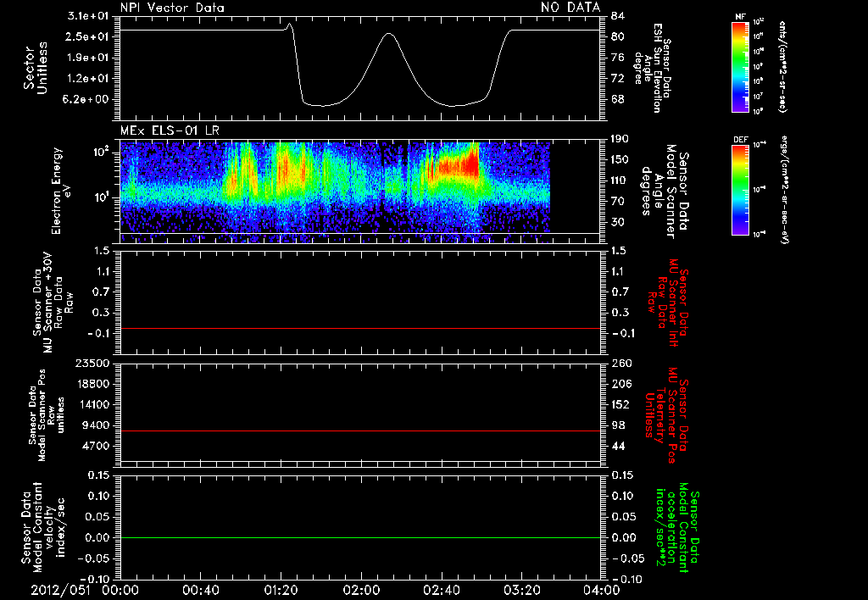
Task: Click the 'Electron Energy eV' axis title
Action: tap(62, 191)
